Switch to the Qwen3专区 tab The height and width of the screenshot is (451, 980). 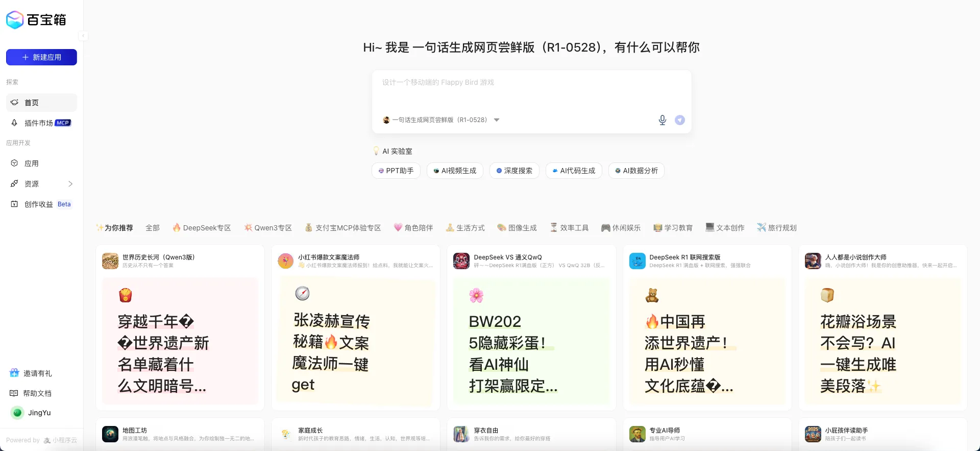268,228
